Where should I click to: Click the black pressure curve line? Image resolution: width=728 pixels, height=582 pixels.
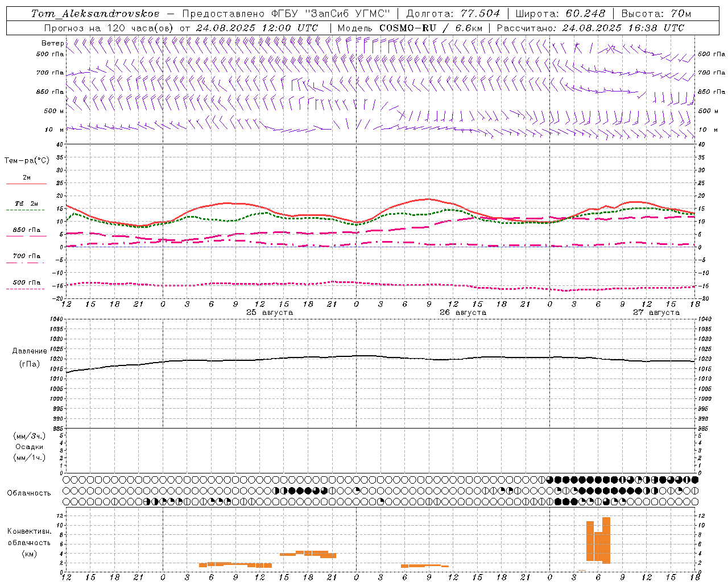381,357
